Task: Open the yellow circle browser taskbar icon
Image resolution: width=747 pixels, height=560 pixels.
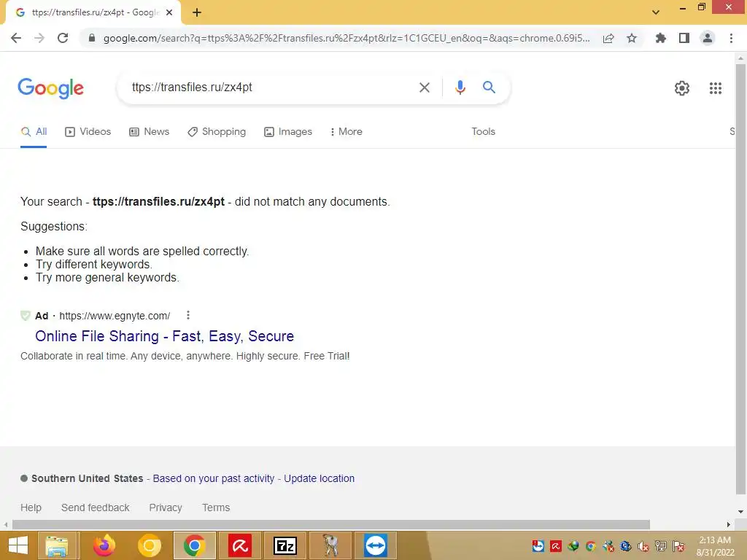Action: [149, 545]
